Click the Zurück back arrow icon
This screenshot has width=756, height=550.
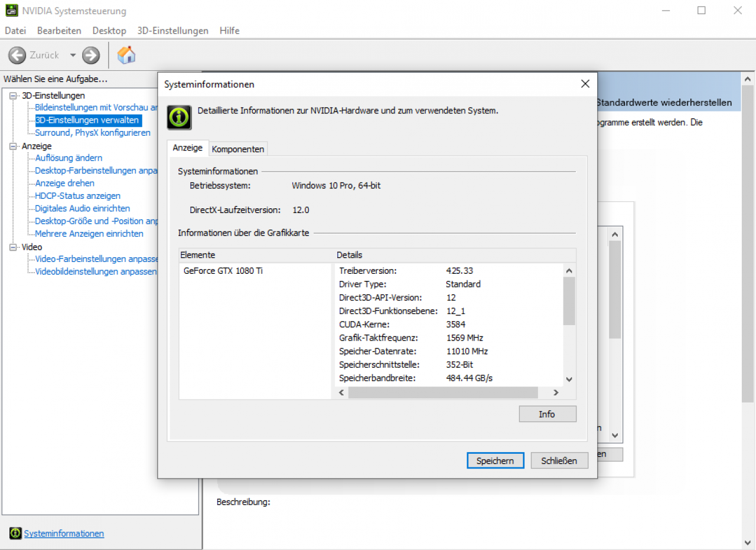pos(17,55)
